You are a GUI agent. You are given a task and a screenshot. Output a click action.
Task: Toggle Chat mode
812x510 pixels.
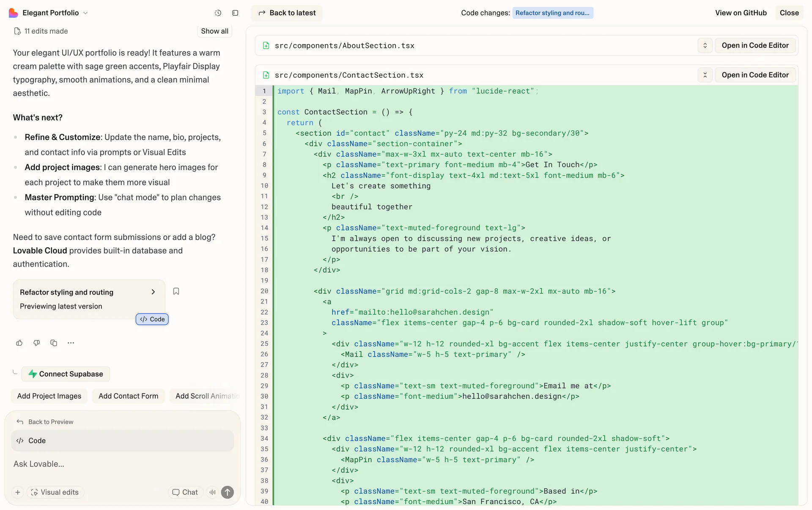pos(185,492)
